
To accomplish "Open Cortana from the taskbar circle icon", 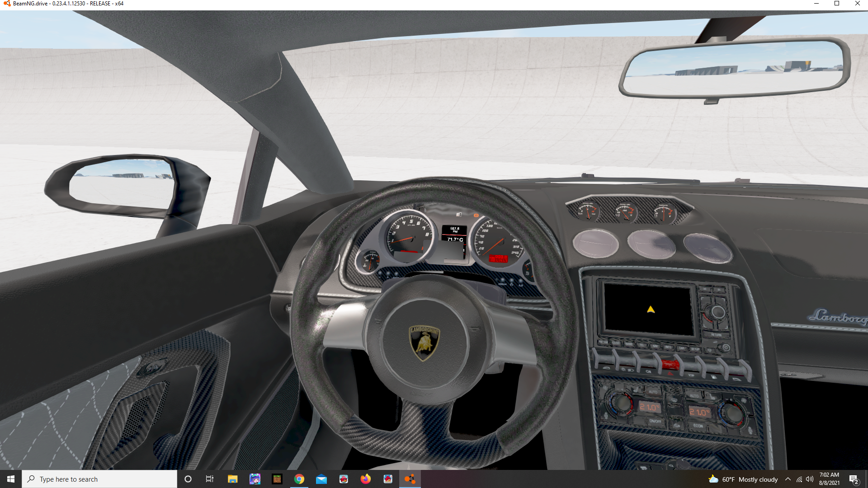I will tap(188, 479).
